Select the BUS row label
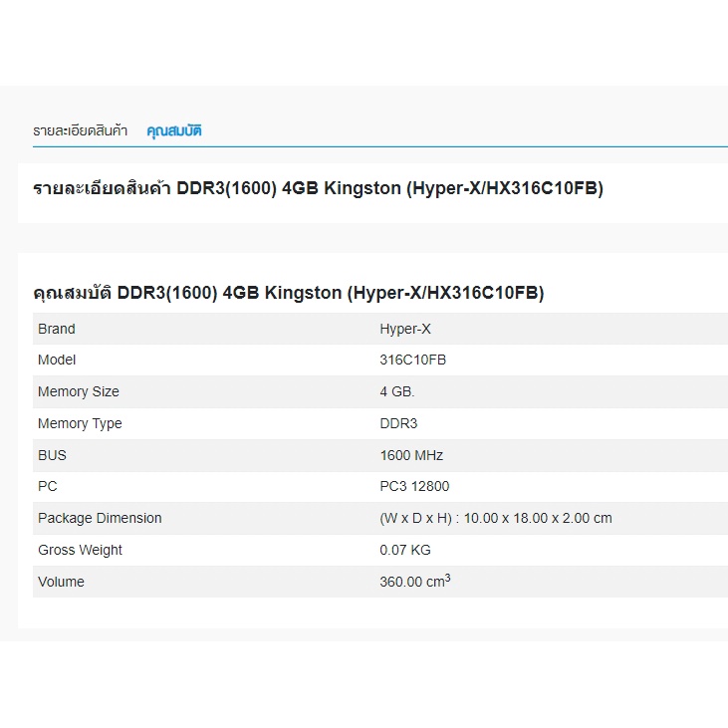 [52, 455]
